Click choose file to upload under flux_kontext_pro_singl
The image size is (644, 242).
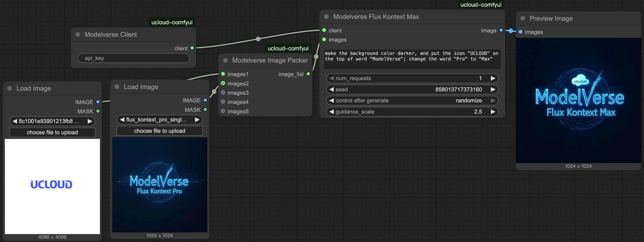click(160, 131)
